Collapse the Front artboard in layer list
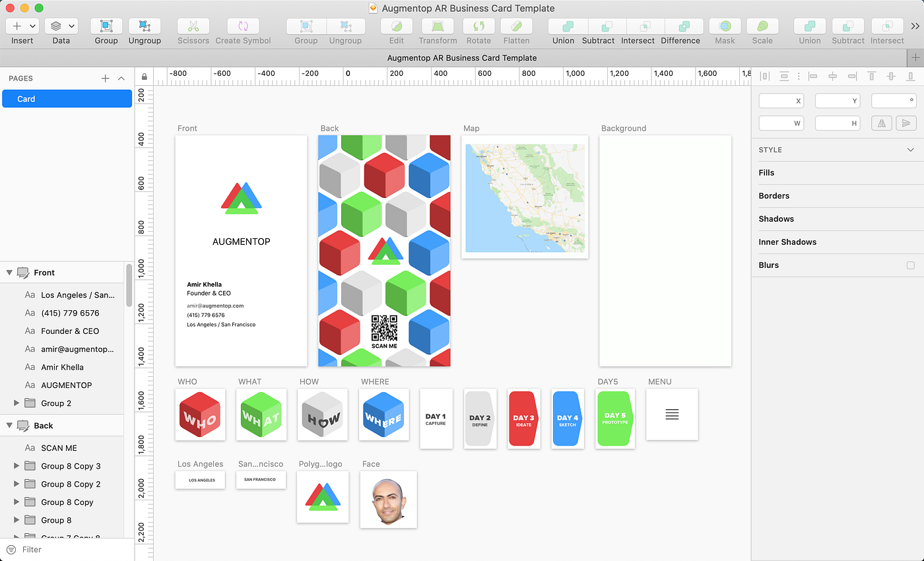Viewport: 924px width, 561px height. point(9,273)
